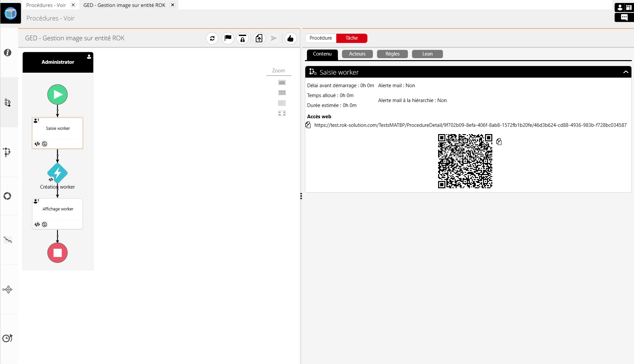634x364 pixels.
Task: Click the circular cycle sidebar icon
Action: pos(7,196)
